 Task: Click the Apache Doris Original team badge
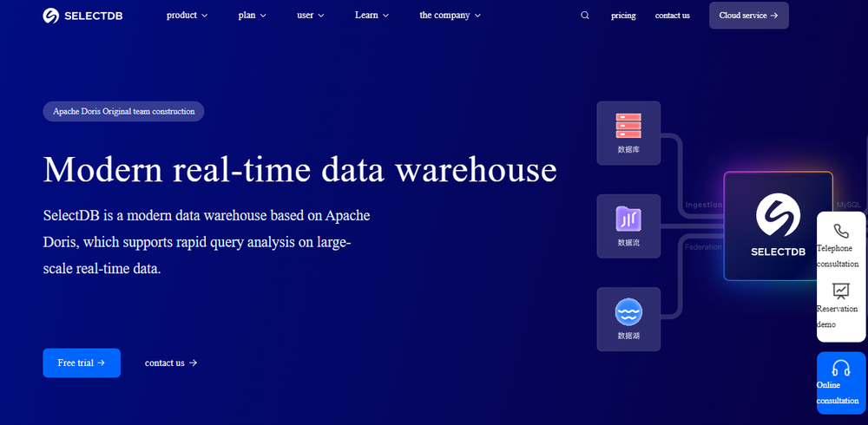tap(123, 111)
